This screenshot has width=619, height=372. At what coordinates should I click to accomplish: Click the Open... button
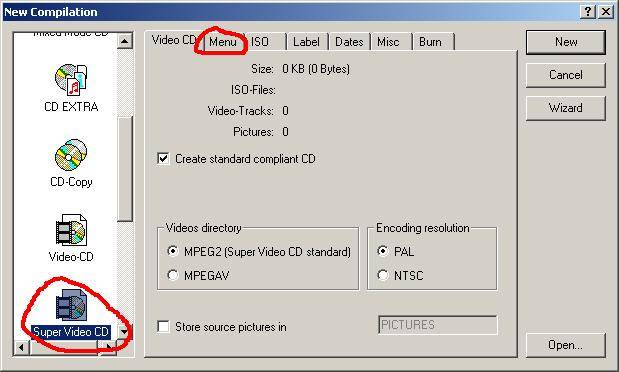point(565,345)
